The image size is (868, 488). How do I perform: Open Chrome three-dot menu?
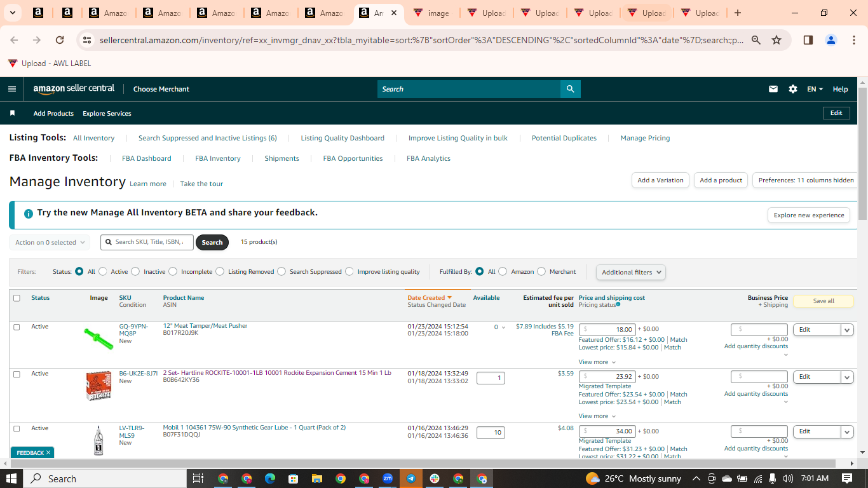coord(854,40)
